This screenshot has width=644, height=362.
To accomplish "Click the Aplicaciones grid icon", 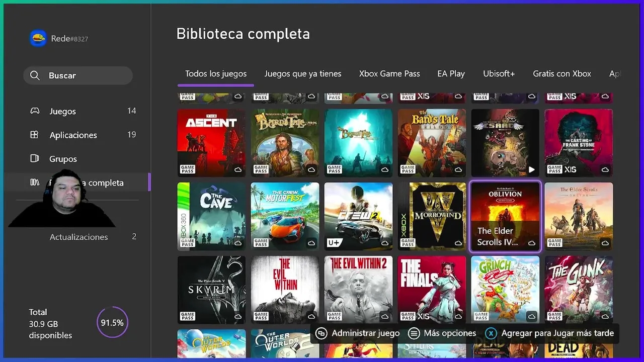I will coord(35,135).
